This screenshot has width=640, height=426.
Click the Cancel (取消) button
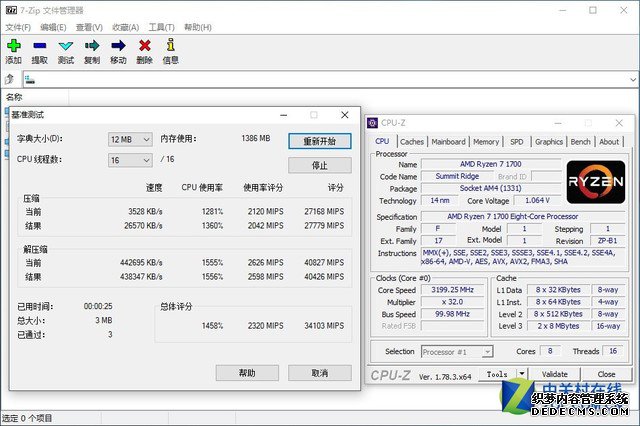[x=320, y=373]
